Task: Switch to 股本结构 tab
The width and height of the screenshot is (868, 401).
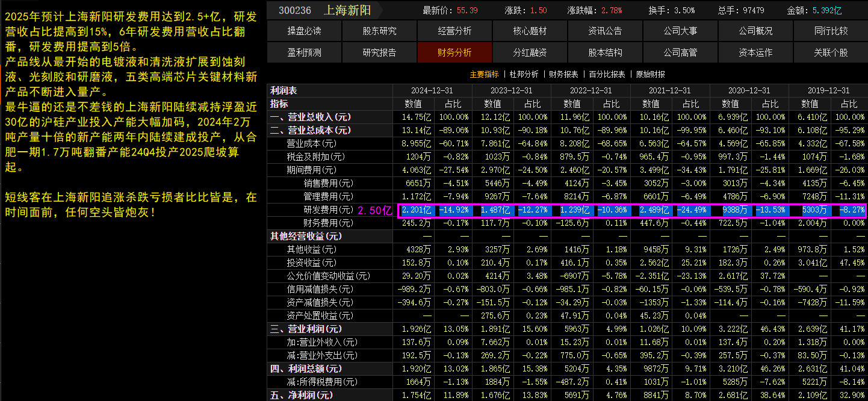Action: point(605,52)
